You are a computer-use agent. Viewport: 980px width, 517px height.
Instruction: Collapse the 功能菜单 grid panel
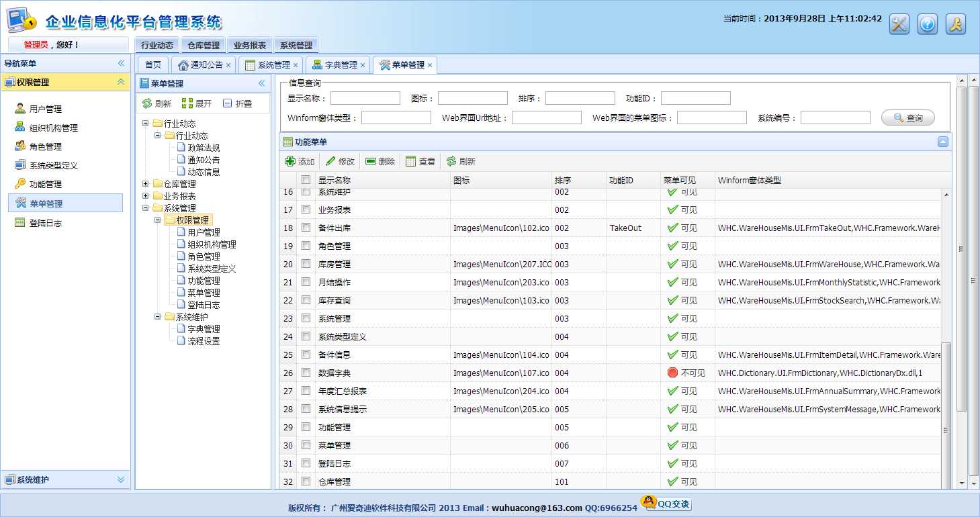(x=943, y=142)
